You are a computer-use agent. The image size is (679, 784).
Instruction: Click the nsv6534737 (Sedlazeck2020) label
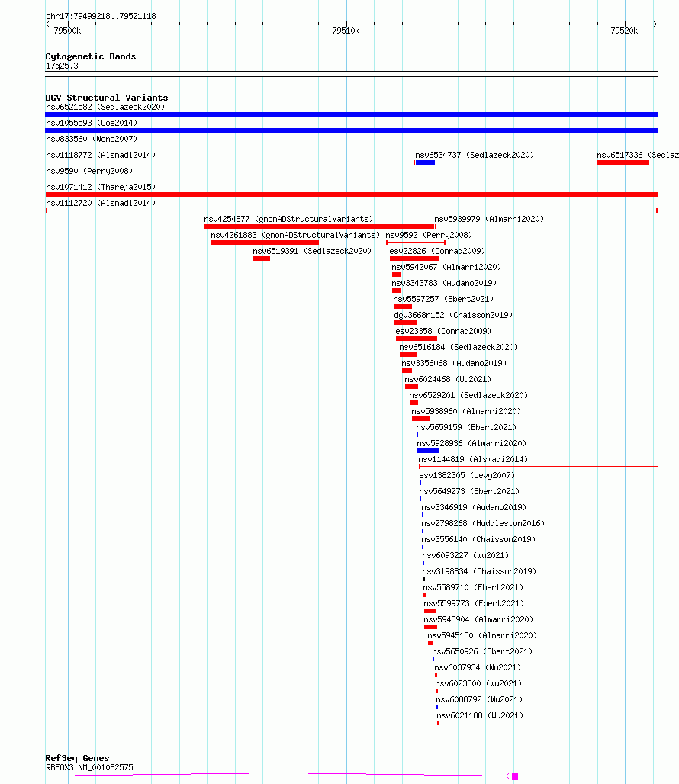(x=475, y=155)
